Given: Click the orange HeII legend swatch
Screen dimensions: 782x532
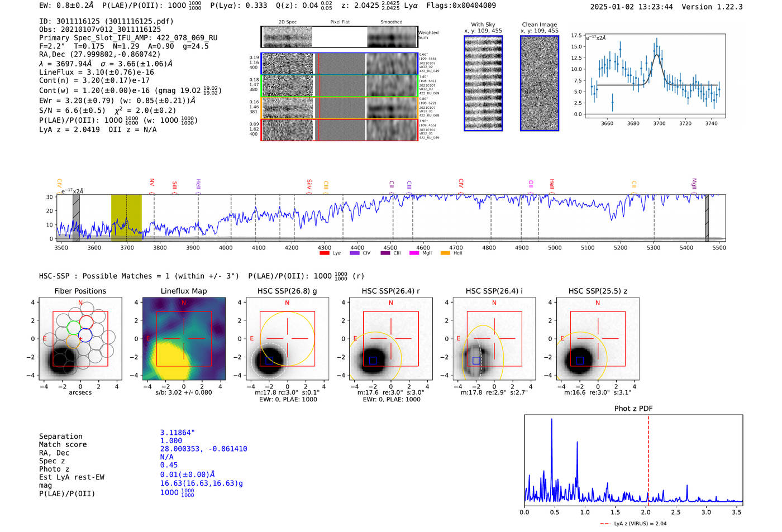Looking at the screenshot, I should point(445,253).
